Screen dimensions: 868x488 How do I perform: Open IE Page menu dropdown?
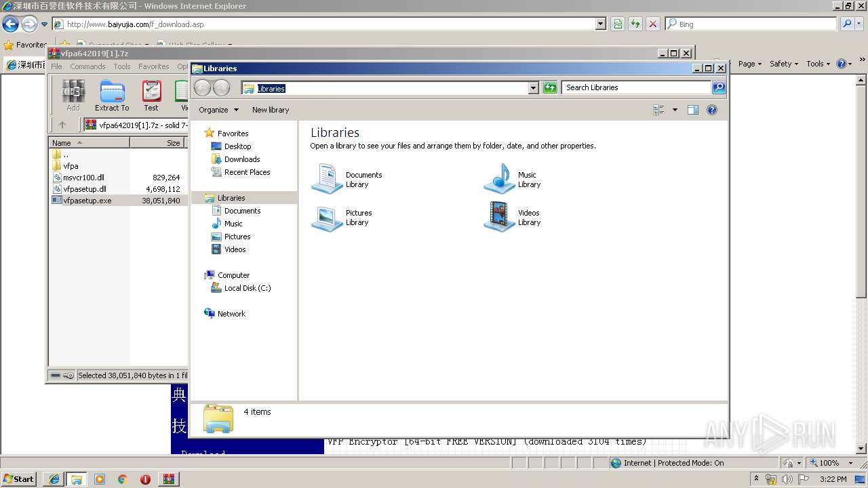(x=749, y=64)
